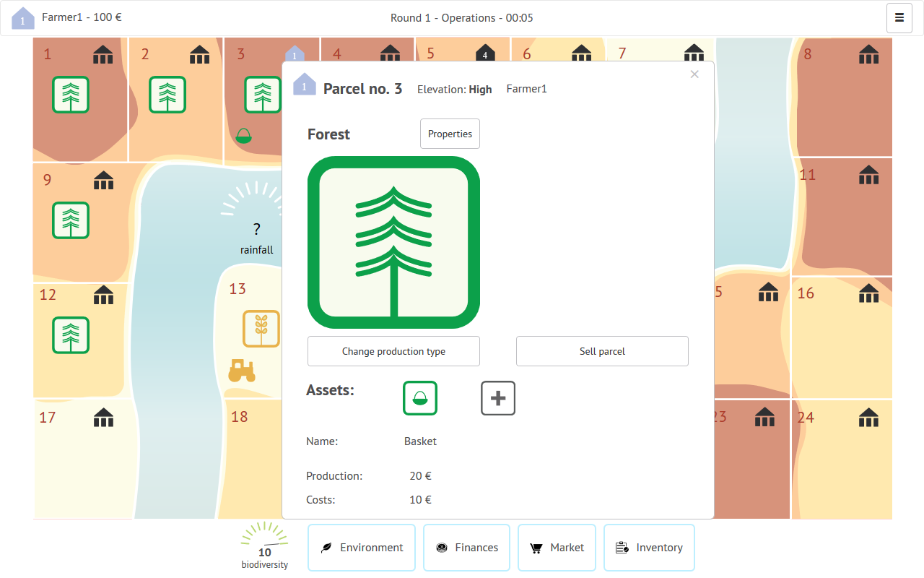The image size is (924, 578).
Task: Open the Environment tab
Action: [362, 548]
